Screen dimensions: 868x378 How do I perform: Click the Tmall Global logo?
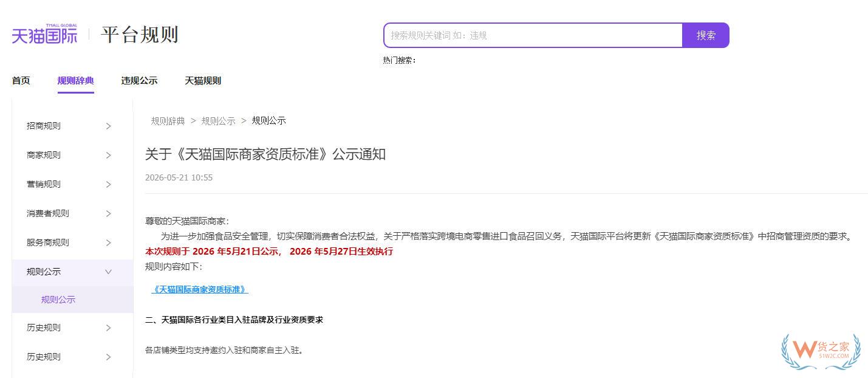coord(45,34)
